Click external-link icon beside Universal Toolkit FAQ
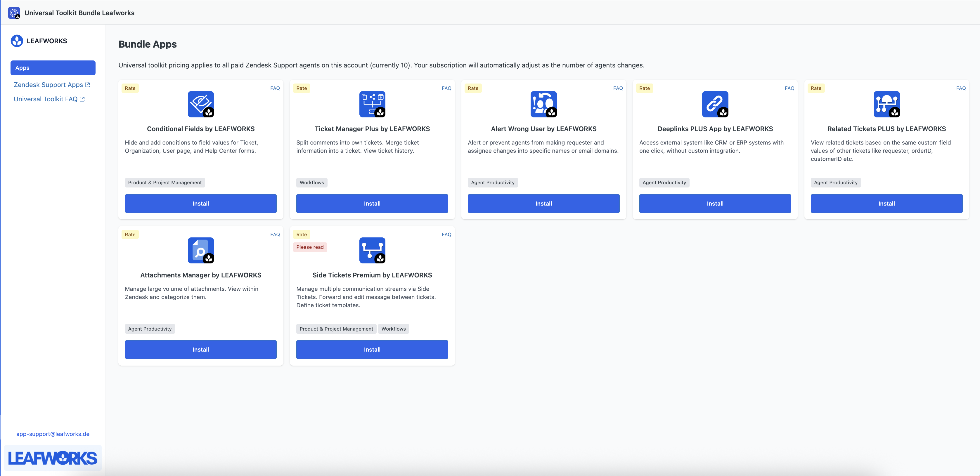 pyautogui.click(x=82, y=99)
